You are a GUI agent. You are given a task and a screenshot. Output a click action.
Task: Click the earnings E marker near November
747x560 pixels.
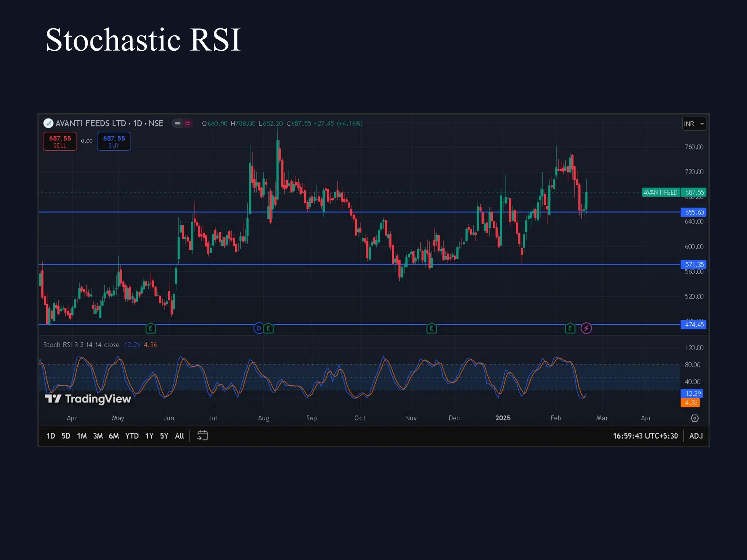pyautogui.click(x=431, y=328)
